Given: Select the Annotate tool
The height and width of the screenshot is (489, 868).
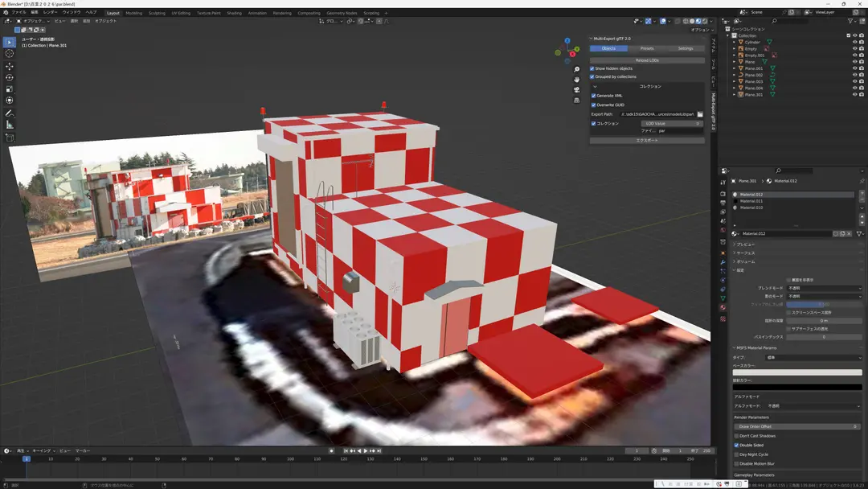Looking at the screenshot, I should tap(10, 113).
